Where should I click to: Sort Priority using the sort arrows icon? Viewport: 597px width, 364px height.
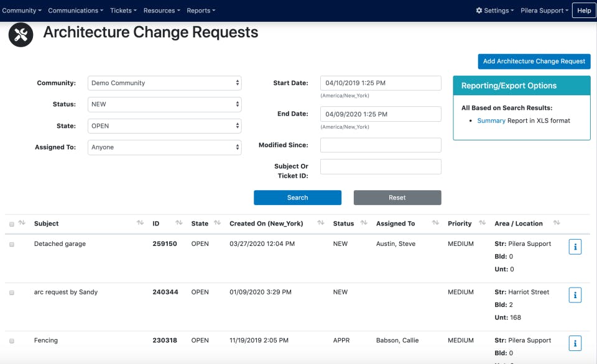click(483, 224)
